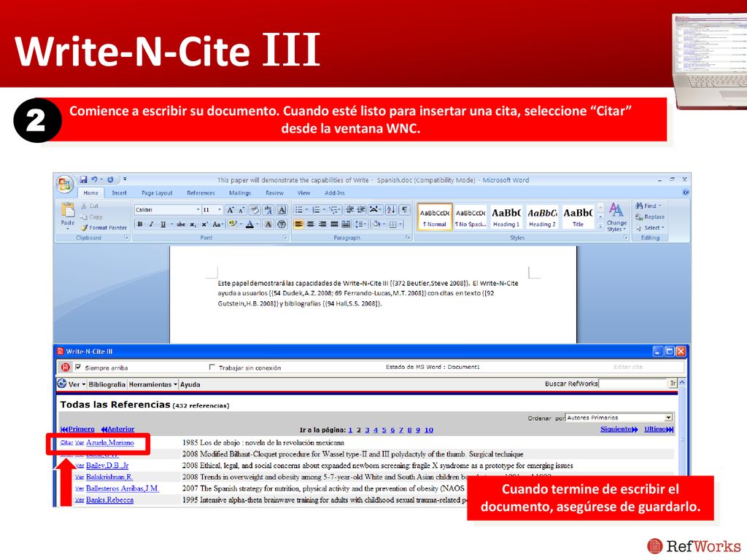Open the Herramientas menu
Viewport: 747px width, 560px height.
click(153, 384)
